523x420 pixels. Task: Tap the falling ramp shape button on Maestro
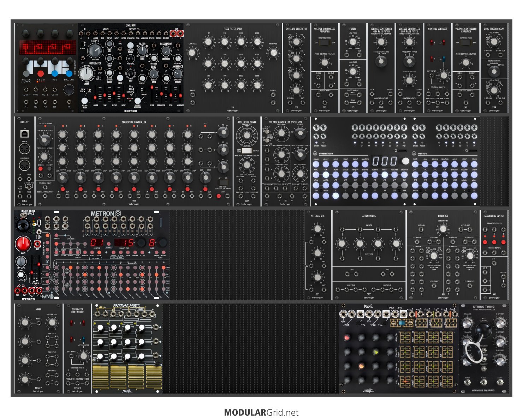coord(425,174)
